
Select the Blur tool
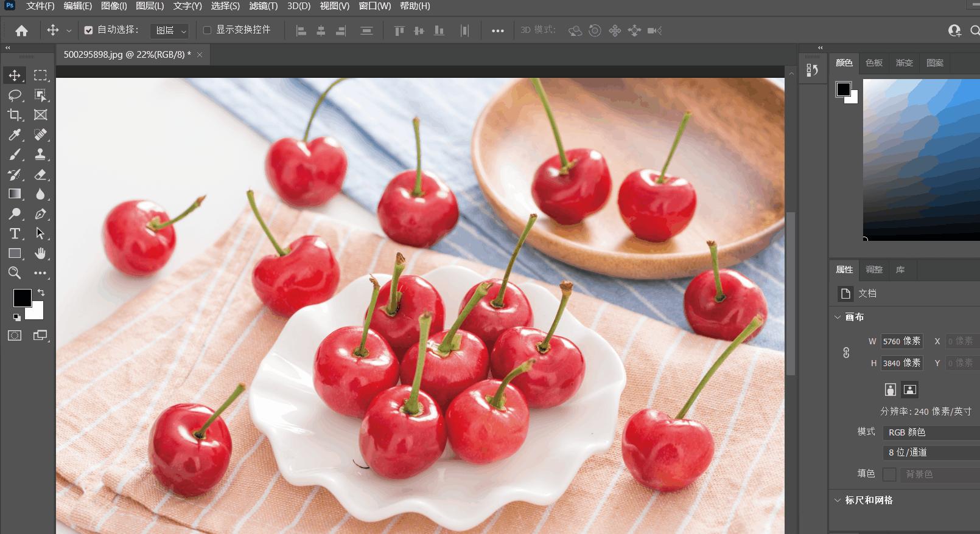coord(40,194)
